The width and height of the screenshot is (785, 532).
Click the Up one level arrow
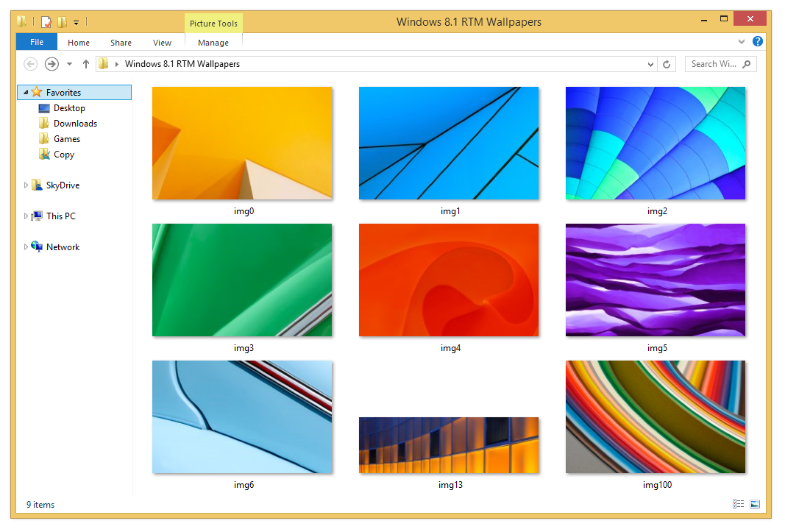(x=85, y=64)
